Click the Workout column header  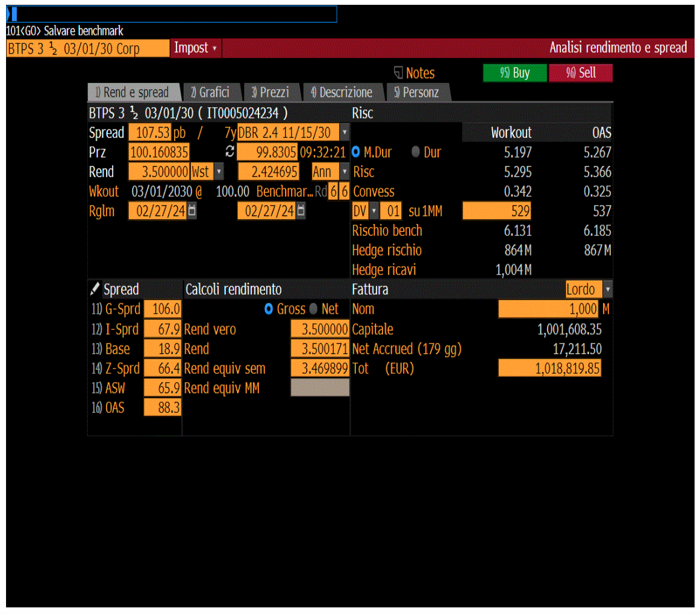coord(511,132)
